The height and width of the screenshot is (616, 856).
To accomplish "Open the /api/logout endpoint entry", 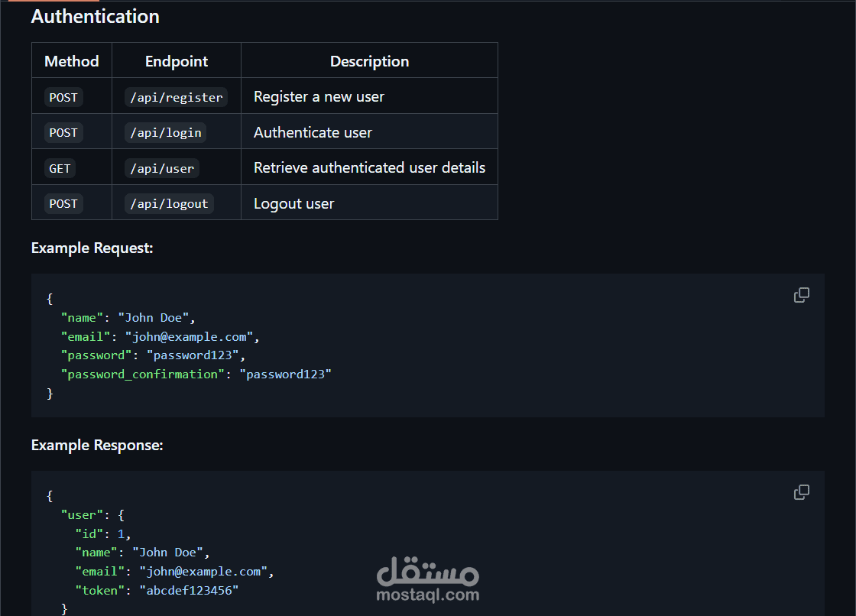I will pyautogui.click(x=168, y=203).
